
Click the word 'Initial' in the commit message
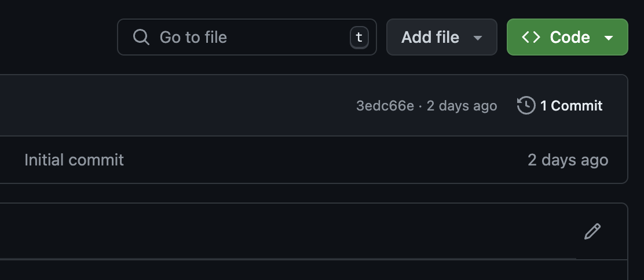pyautogui.click(x=43, y=160)
